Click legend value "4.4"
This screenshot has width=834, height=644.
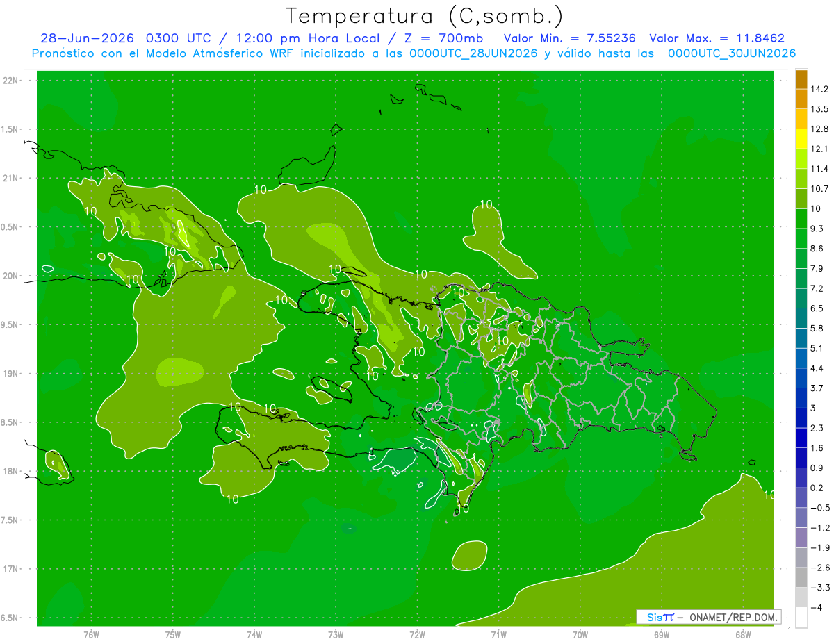coord(817,368)
